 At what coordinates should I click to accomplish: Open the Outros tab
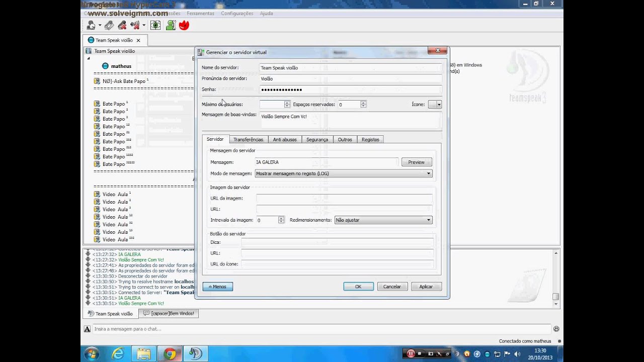345,139
